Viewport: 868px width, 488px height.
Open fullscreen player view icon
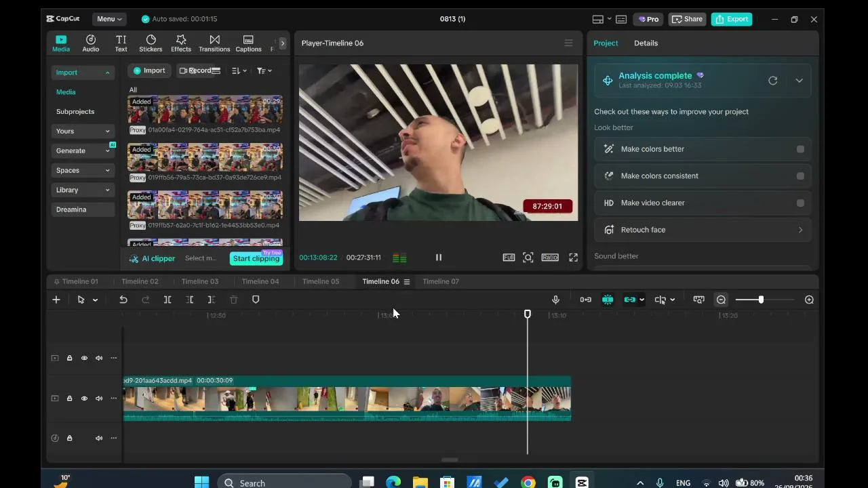point(573,258)
